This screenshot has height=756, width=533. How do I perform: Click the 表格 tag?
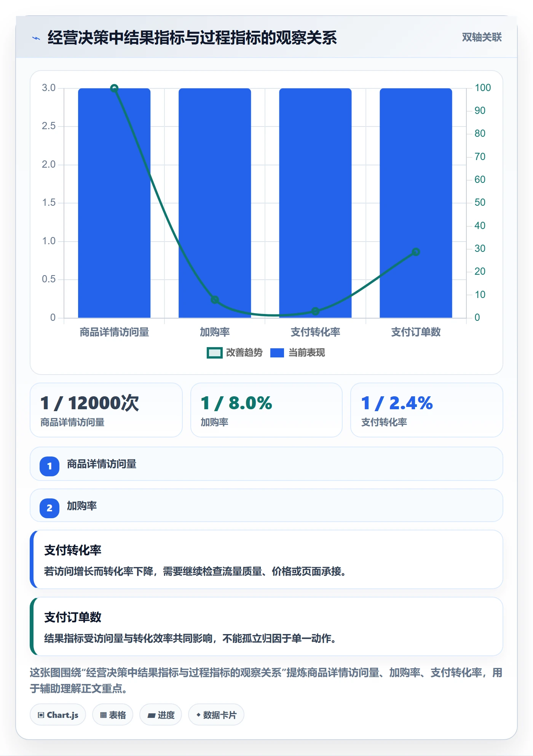113,715
